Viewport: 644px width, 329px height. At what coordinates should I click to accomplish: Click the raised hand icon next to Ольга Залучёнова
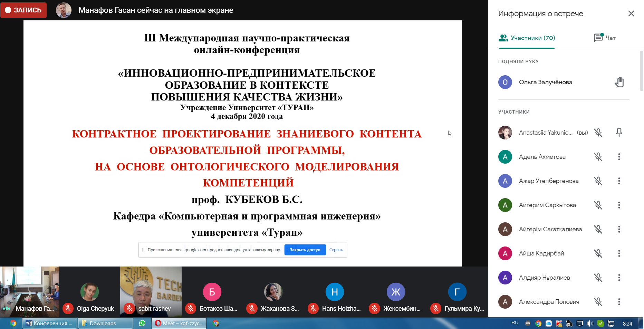(x=619, y=82)
